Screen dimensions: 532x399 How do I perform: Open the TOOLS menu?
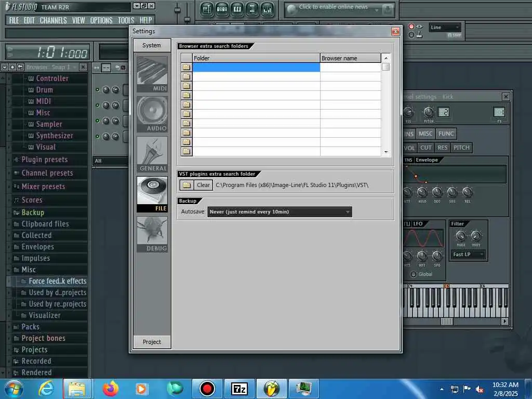126,20
